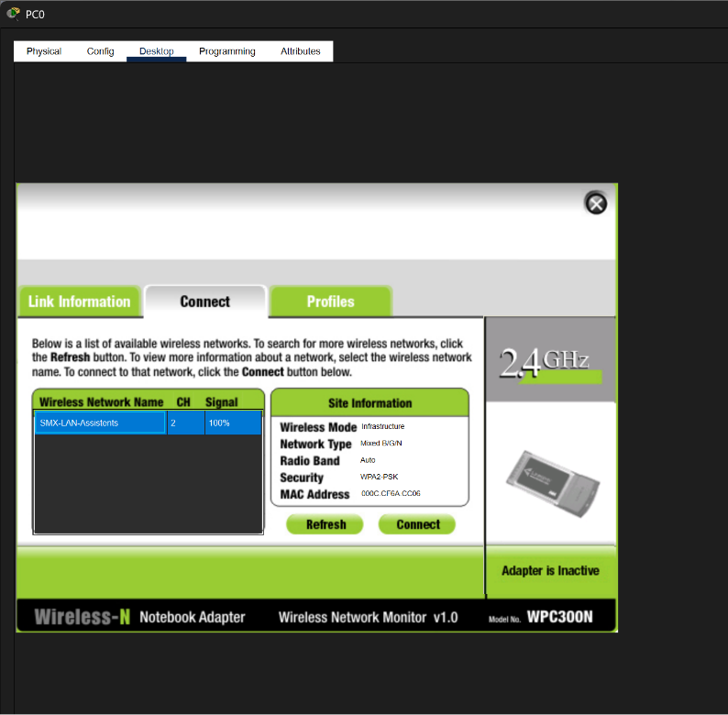
Task: Click the PC0 window icon
Action: point(13,14)
